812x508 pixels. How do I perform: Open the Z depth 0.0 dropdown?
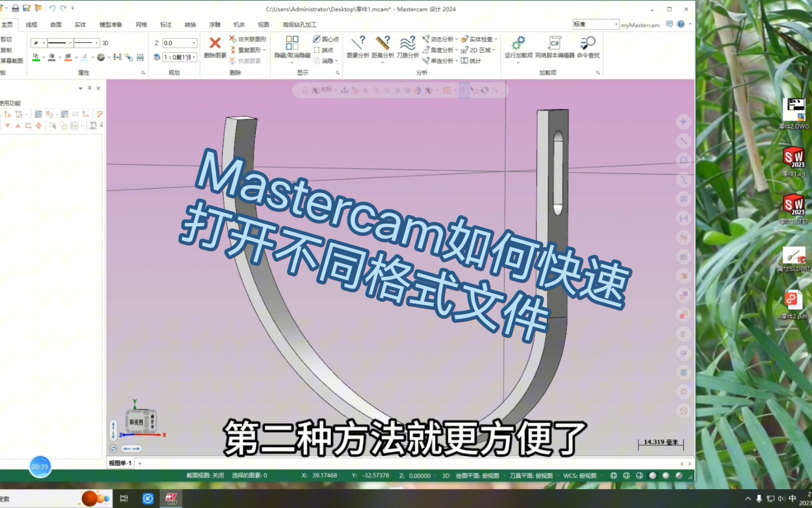[194, 43]
